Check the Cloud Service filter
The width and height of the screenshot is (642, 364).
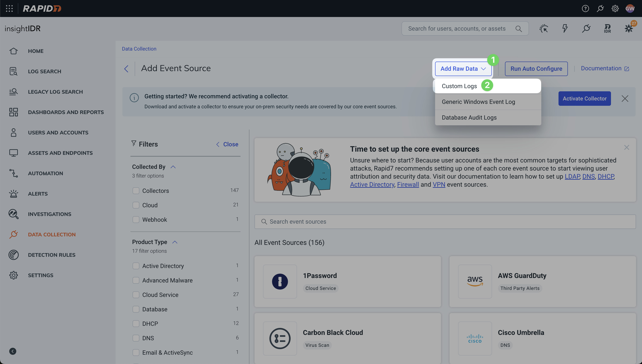136,295
